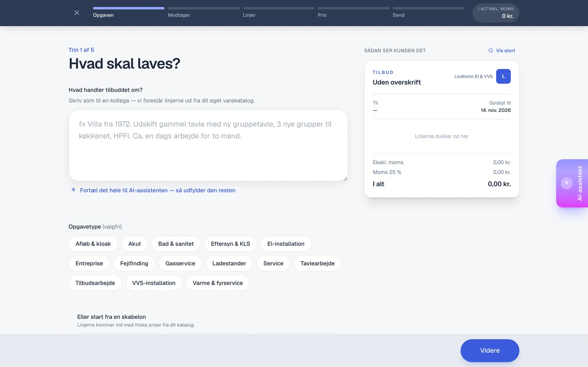This screenshot has height=367, width=588.
Task: Click the Videre button
Action: click(490, 350)
